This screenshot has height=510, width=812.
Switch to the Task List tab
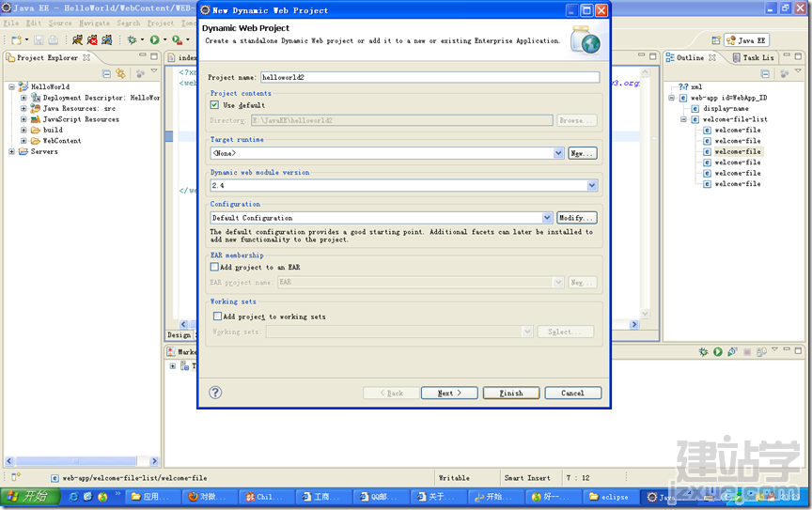[754, 57]
